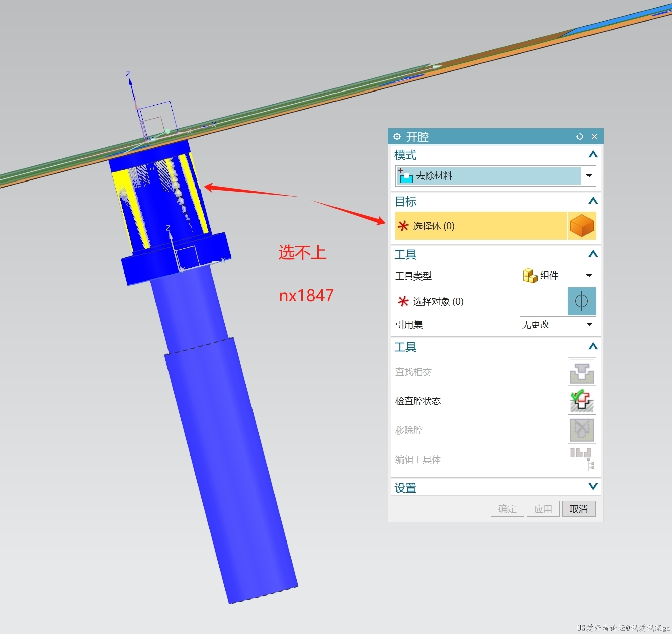Click the 取消 button
This screenshot has width=672, height=634.
click(x=579, y=509)
